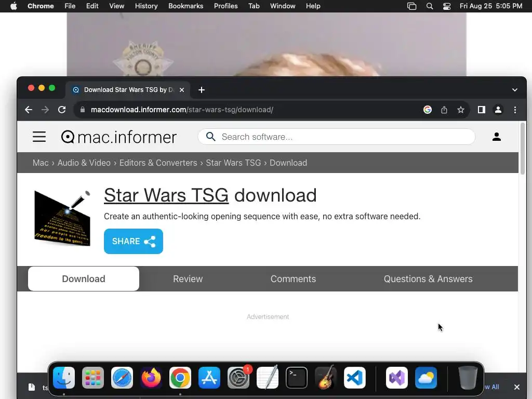
Task: Open Visual Studio (purple) from the dock
Action: tap(397, 378)
